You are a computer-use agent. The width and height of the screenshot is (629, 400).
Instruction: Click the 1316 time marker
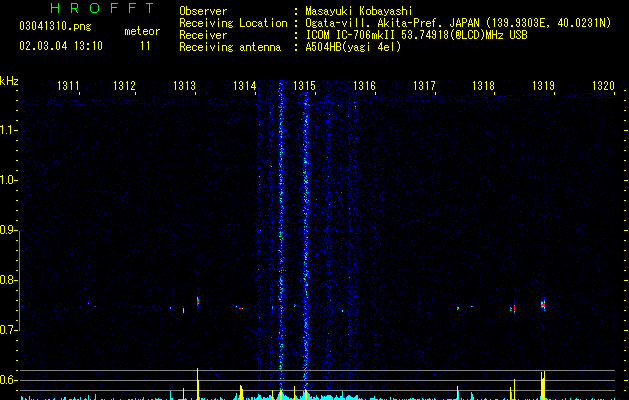coord(364,86)
